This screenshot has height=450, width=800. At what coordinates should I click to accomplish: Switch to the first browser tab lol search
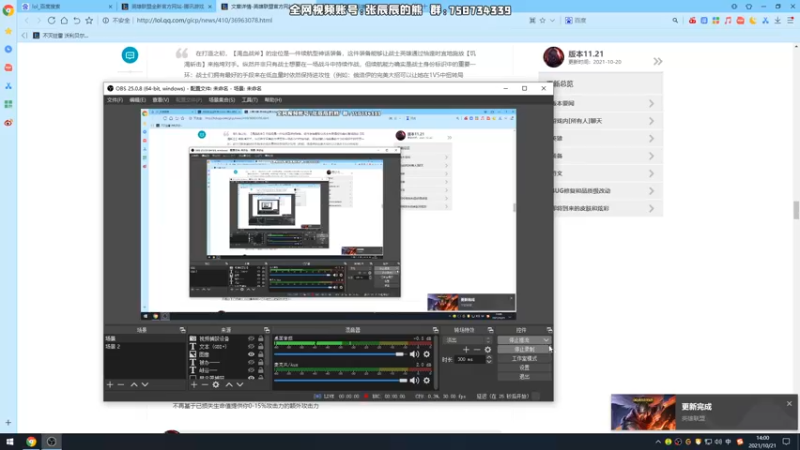click(67, 7)
